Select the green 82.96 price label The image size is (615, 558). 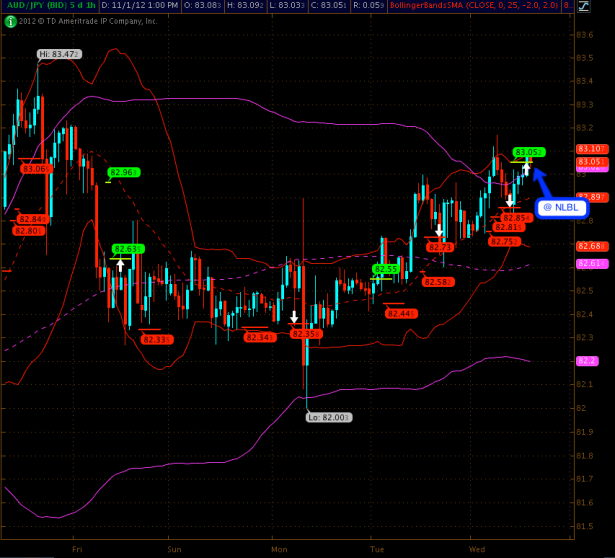tap(124, 172)
